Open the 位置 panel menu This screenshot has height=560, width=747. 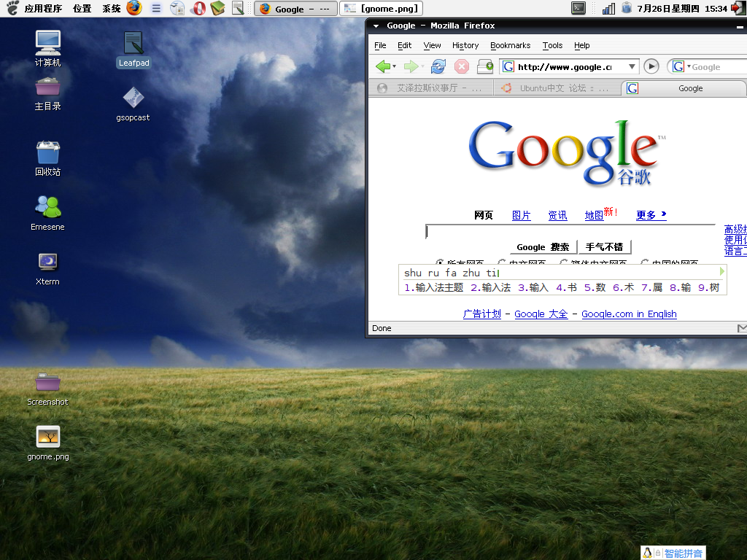pyautogui.click(x=82, y=9)
